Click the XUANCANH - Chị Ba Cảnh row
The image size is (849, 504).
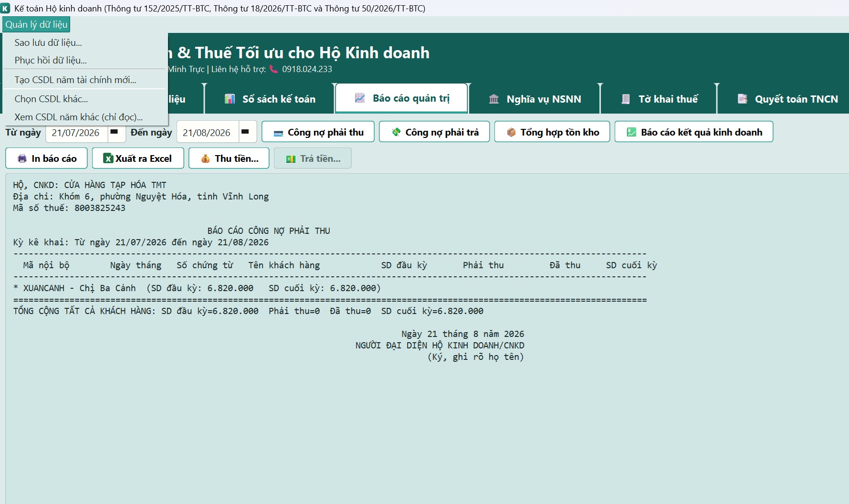pyautogui.click(x=197, y=288)
